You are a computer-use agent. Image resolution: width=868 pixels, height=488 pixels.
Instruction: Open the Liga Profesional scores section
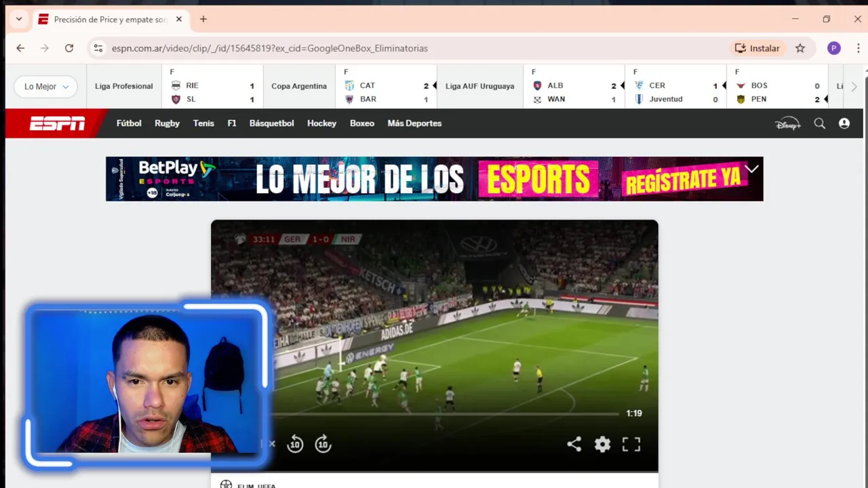(x=124, y=86)
